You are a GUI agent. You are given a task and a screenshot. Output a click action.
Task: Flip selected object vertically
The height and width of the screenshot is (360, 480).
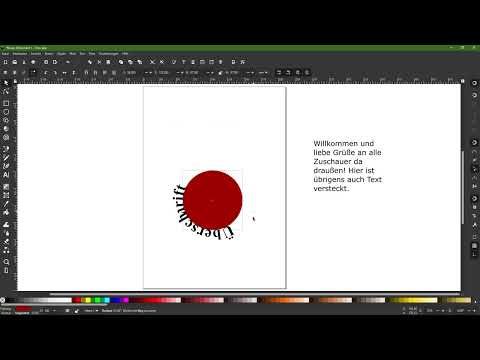click(74, 72)
